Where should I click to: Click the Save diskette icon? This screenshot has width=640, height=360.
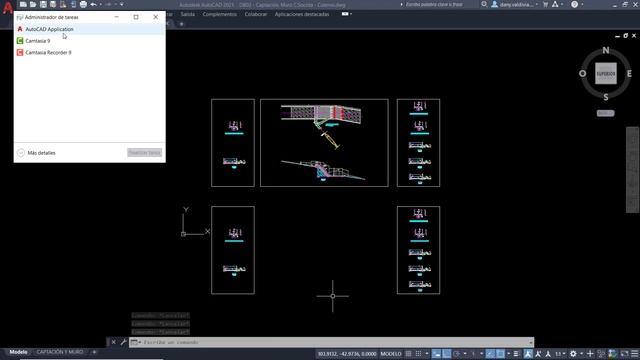pos(43,4)
